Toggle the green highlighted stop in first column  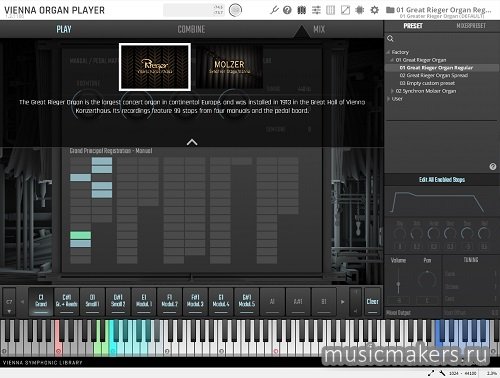(x=80, y=235)
